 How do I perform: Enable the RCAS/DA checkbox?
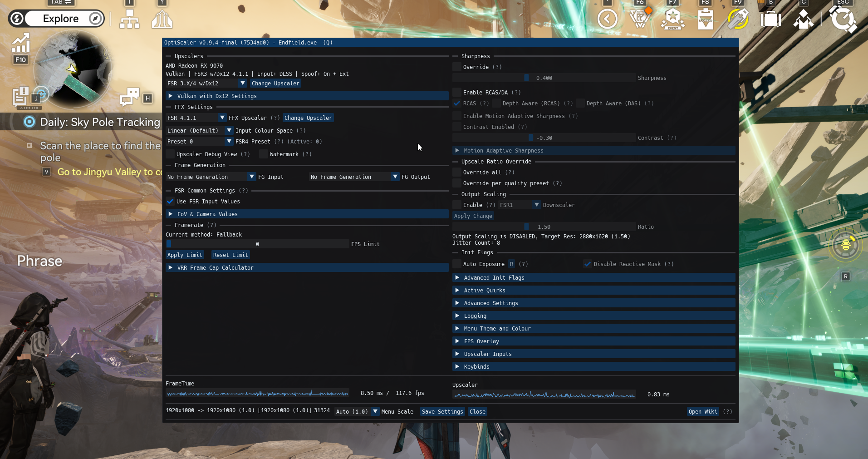(457, 92)
